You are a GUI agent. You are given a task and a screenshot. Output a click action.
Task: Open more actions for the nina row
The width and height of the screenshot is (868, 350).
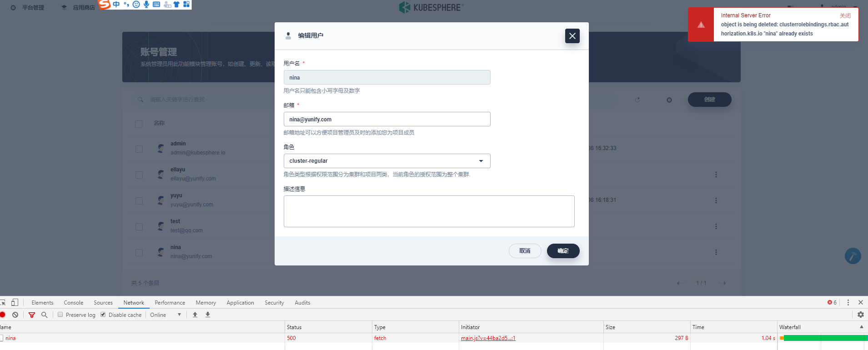pyautogui.click(x=716, y=252)
